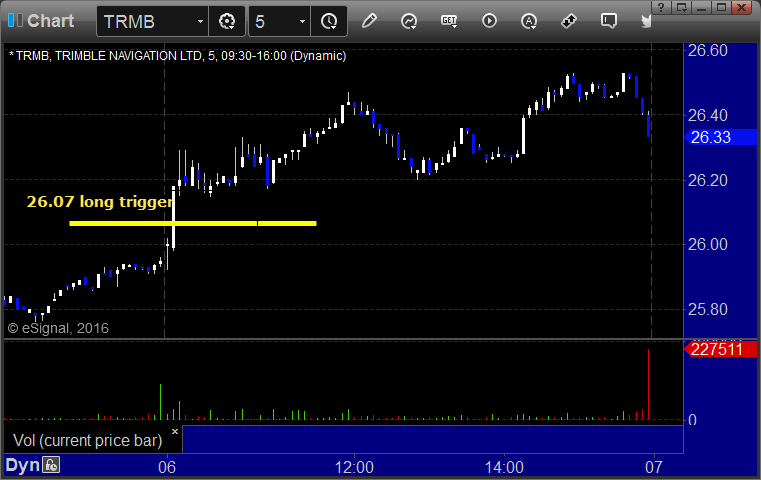Close the Chart window

742,7
